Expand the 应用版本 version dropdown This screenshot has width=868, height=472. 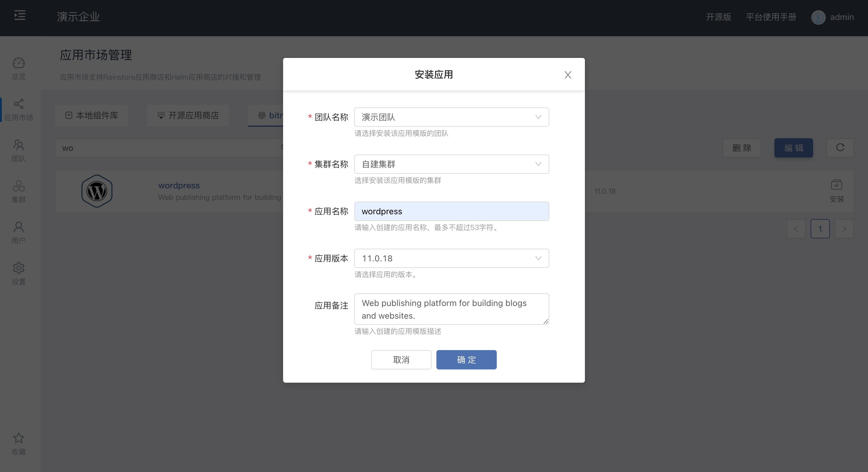[x=451, y=258]
